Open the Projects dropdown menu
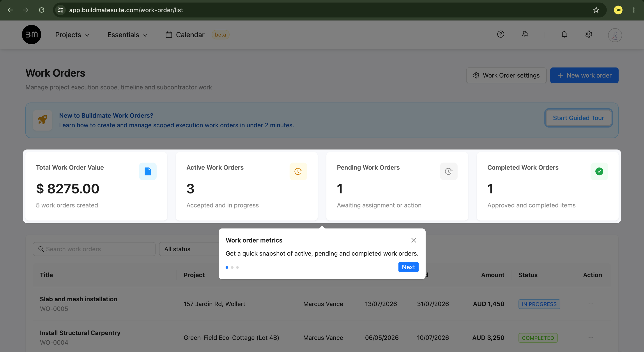This screenshot has width=644, height=352. (72, 35)
